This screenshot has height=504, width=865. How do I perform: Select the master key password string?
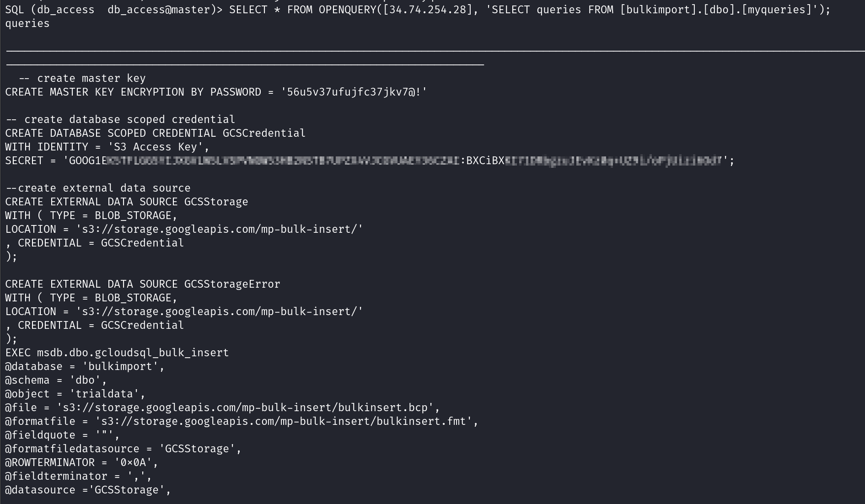(354, 92)
